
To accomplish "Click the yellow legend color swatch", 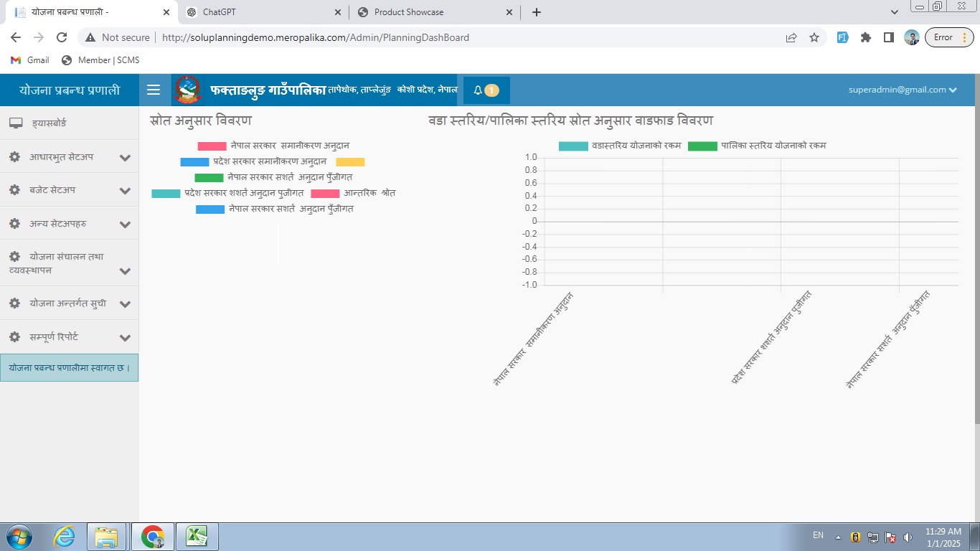I will click(350, 162).
